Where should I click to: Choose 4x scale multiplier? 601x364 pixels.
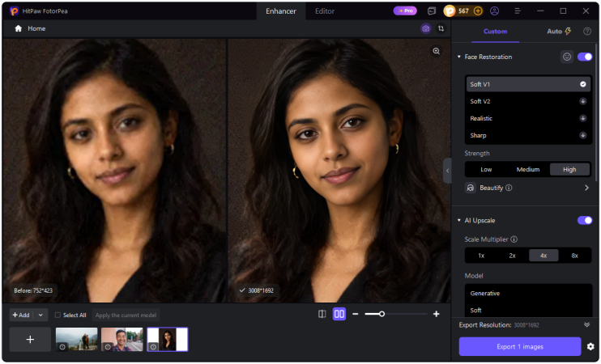[543, 256]
